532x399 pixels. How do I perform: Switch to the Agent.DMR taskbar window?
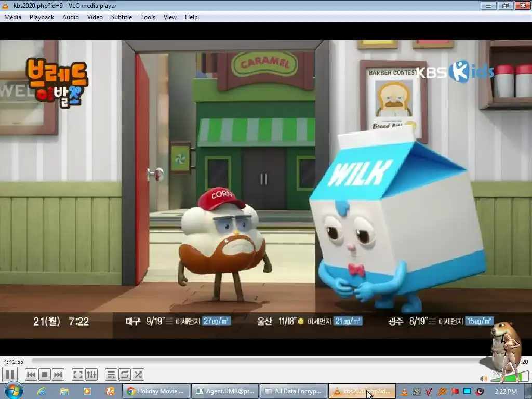pyautogui.click(x=225, y=391)
